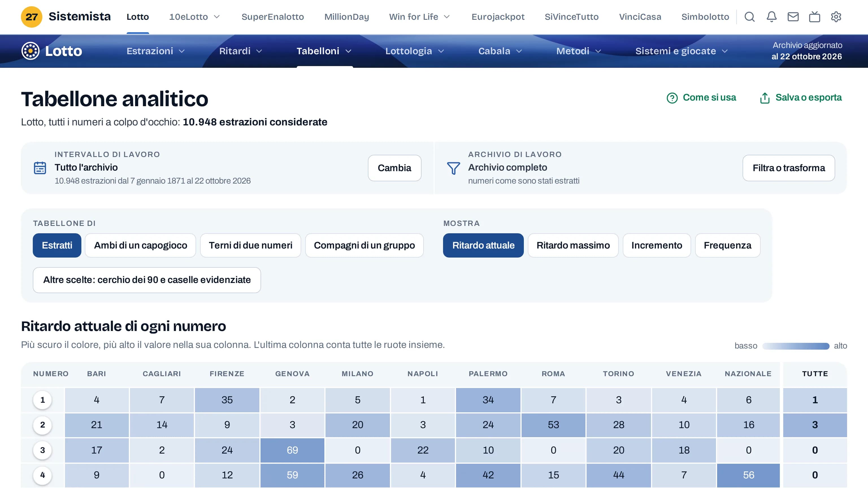Open the search magnifier icon
The height and width of the screenshot is (488, 868).
[x=749, y=16]
